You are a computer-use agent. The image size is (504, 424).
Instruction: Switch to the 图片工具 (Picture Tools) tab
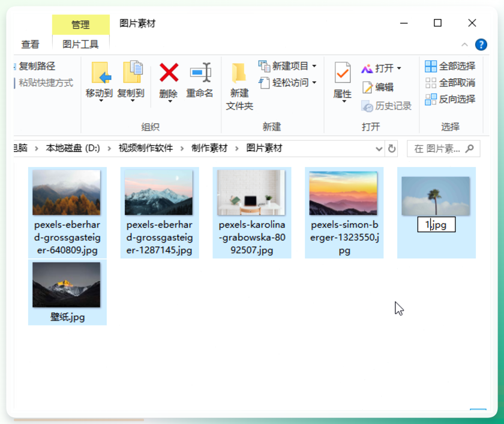pos(80,44)
